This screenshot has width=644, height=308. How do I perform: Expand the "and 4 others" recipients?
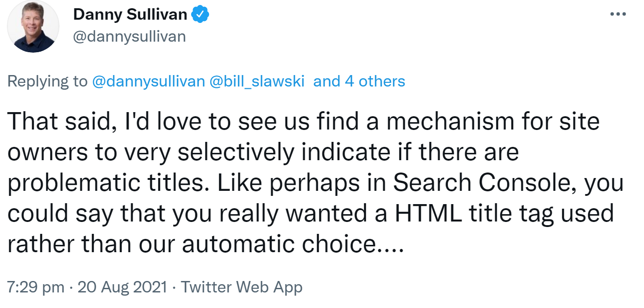(x=359, y=81)
